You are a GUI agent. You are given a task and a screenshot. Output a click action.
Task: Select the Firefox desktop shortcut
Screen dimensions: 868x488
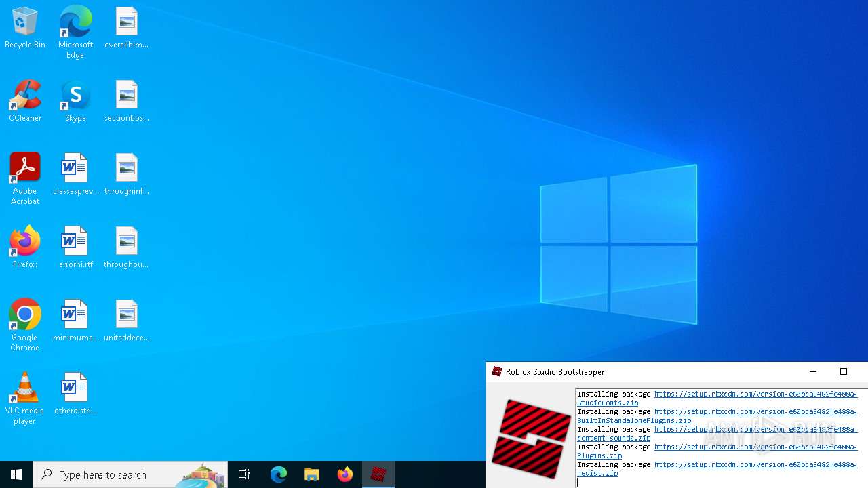click(x=25, y=248)
